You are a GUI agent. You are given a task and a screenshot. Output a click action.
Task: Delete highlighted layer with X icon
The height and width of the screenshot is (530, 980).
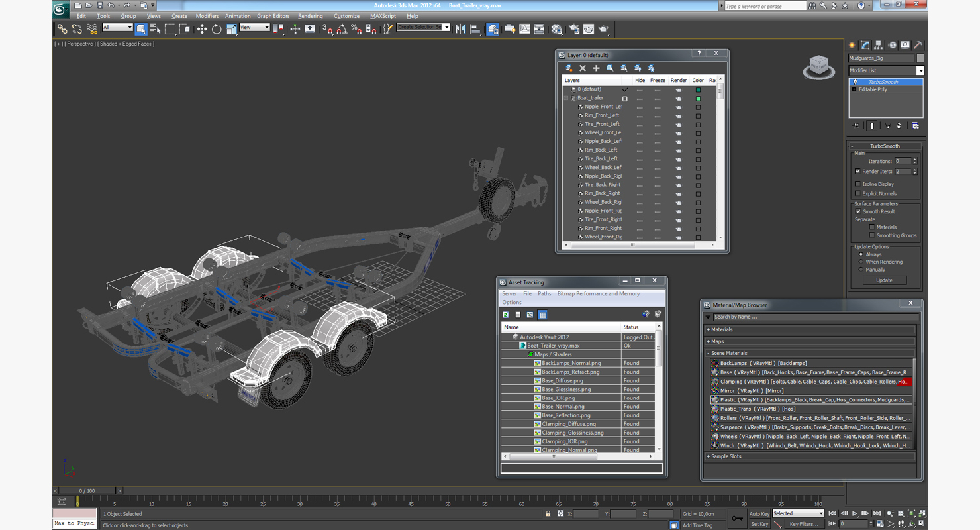[583, 68]
